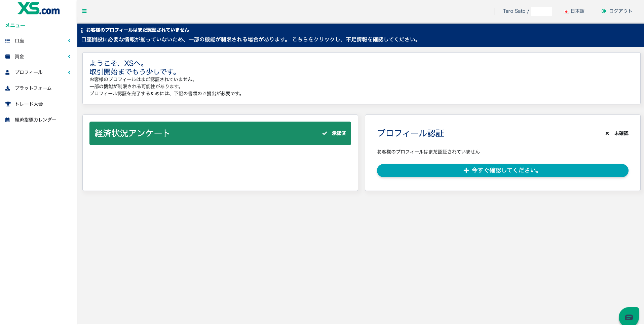Open the プラットフォーム menu item

click(x=33, y=88)
